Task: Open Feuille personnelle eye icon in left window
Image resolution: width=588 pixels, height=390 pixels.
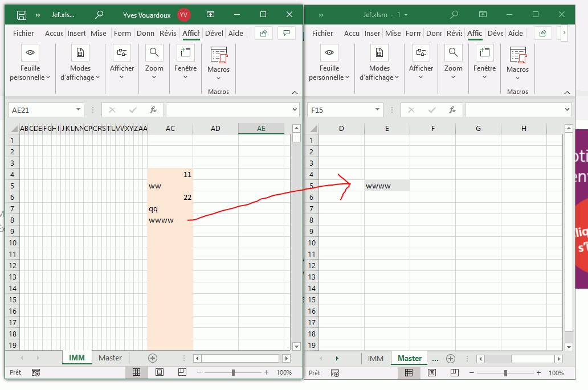Action: tap(30, 52)
